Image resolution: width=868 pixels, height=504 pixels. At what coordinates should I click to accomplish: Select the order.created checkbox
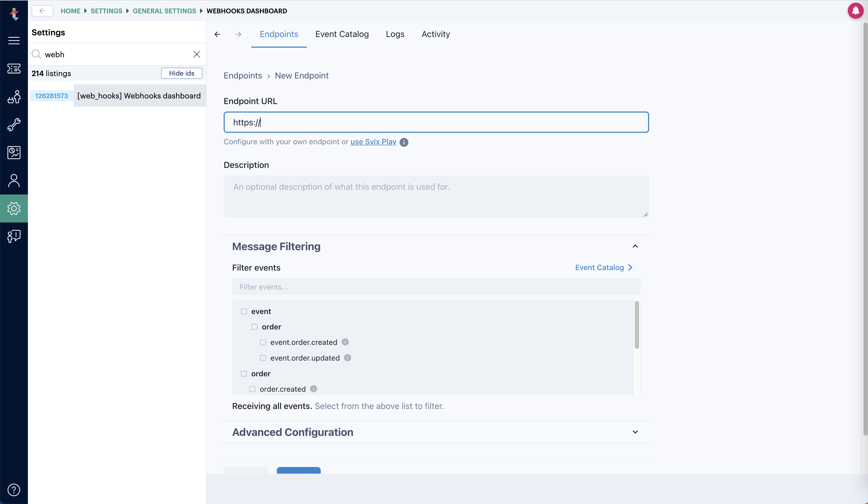(x=253, y=389)
